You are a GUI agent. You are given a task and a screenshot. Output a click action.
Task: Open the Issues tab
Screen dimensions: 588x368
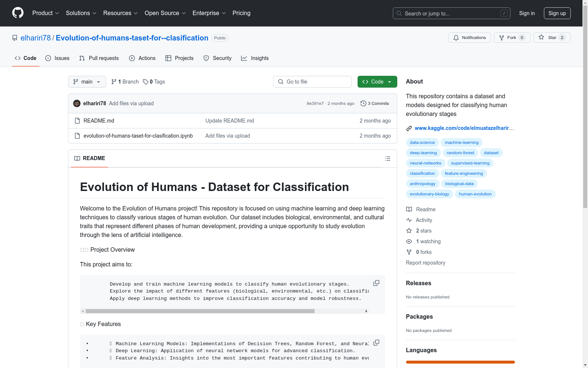pyautogui.click(x=57, y=58)
